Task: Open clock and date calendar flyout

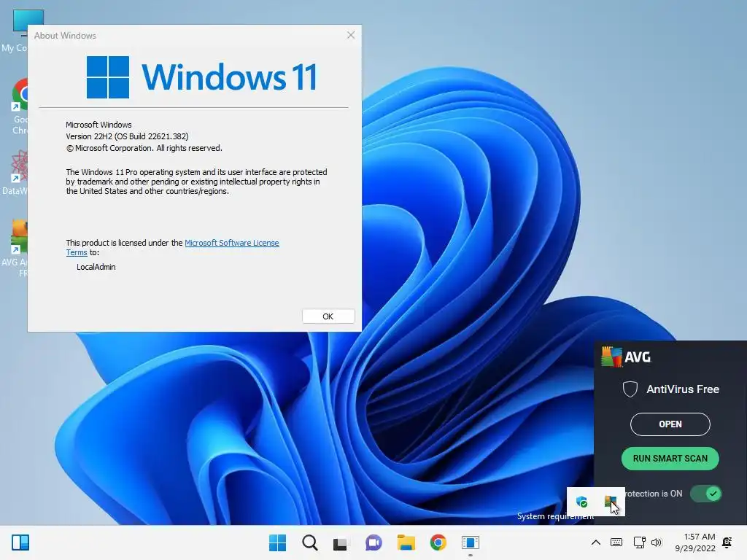Action: [x=695, y=542]
